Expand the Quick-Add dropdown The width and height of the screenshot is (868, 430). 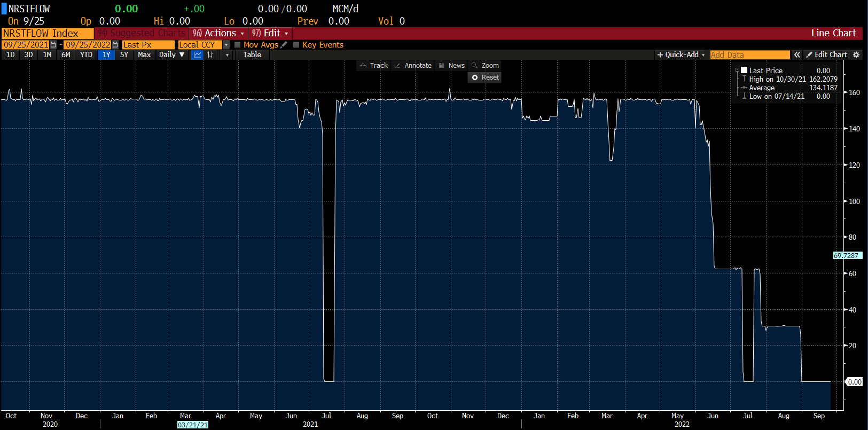click(681, 55)
